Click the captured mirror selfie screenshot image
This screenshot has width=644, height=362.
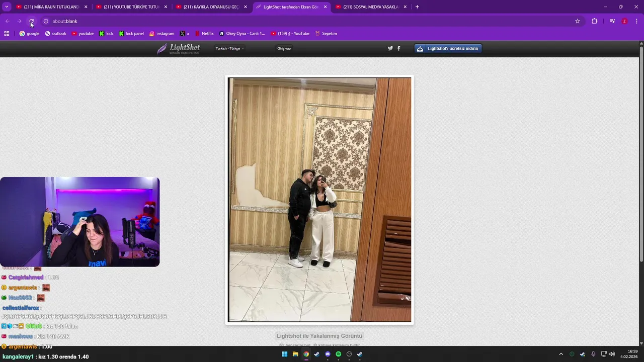[x=319, y=200]
